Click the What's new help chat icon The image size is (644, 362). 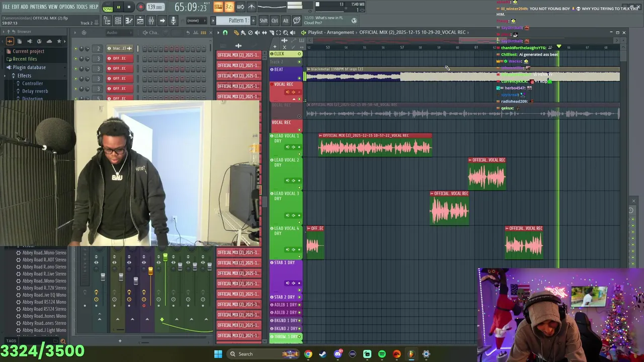tap(297, 21)
